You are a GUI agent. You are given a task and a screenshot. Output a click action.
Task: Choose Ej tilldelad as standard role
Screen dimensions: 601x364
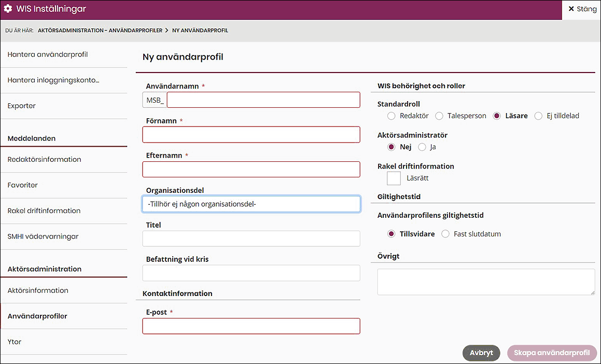(x=538, y=116)
